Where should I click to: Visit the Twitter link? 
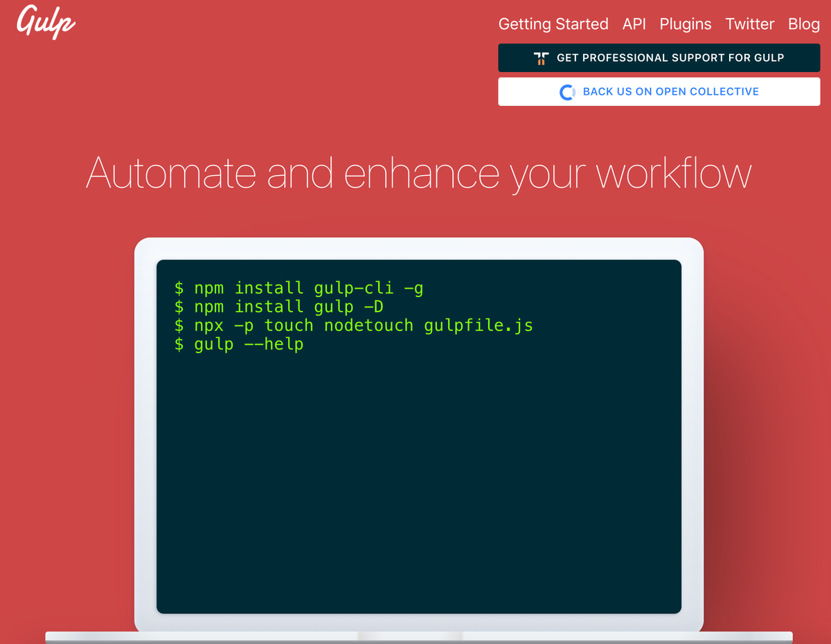[750, 24]
